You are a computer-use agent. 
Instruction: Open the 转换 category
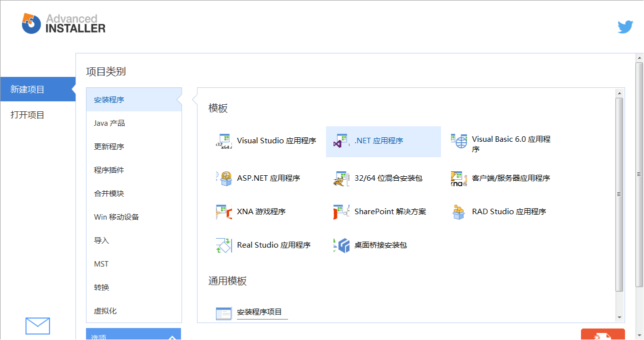click(x=134, y=288)
